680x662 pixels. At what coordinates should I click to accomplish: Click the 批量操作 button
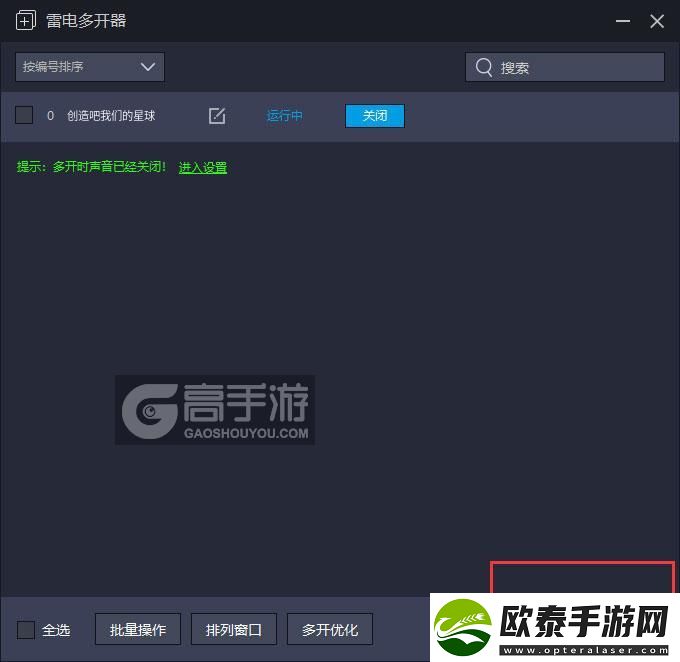[x=138, y=629]
